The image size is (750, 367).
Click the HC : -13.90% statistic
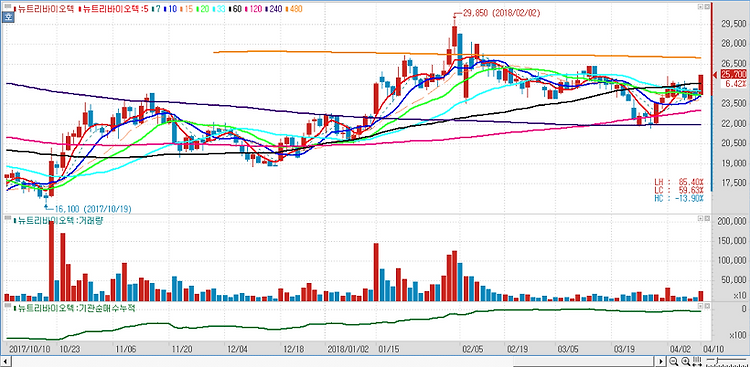679,198
